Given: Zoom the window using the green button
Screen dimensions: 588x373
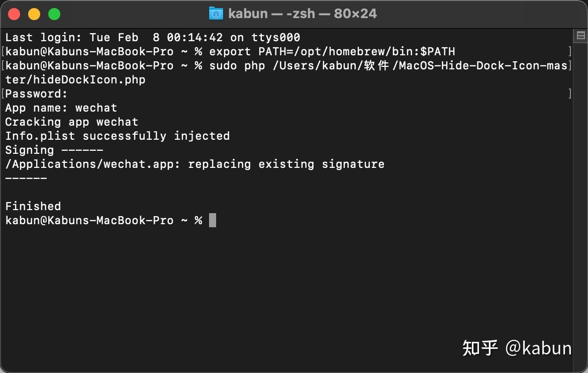Looking at the screenshot, I should click(54, 14).
